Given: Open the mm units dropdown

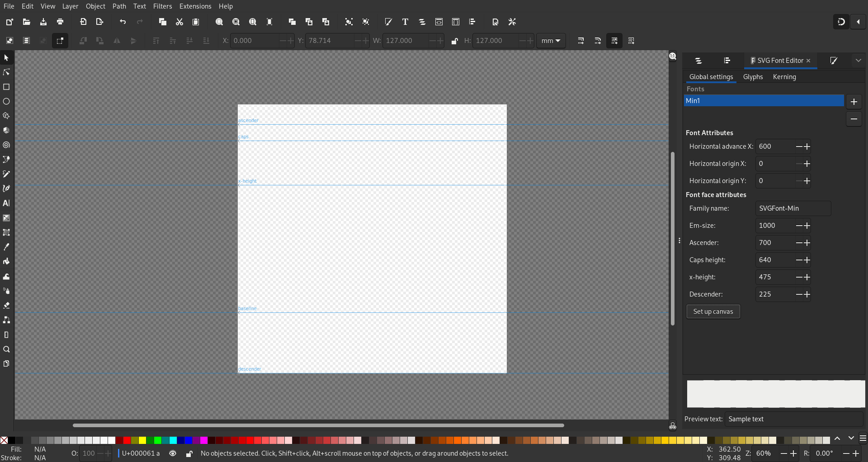Looking at the screenshot, I should pos(551,41).
